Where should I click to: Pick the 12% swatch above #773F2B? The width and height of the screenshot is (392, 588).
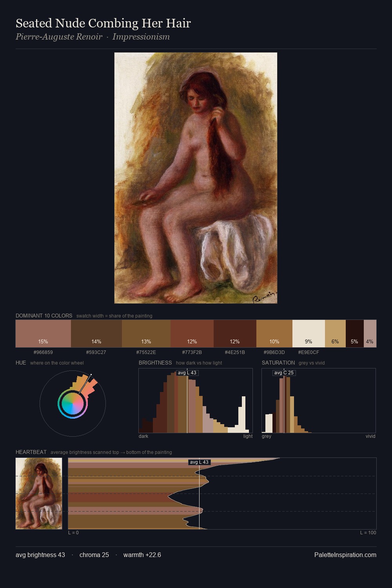tap(192, 334)
